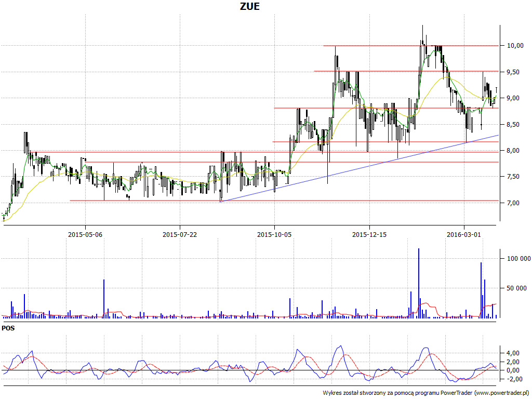This screenshot has height=399, width=532.
Task: Select the 7,50 price axis label
Action: pyautogui.click(x=513, y=177)
